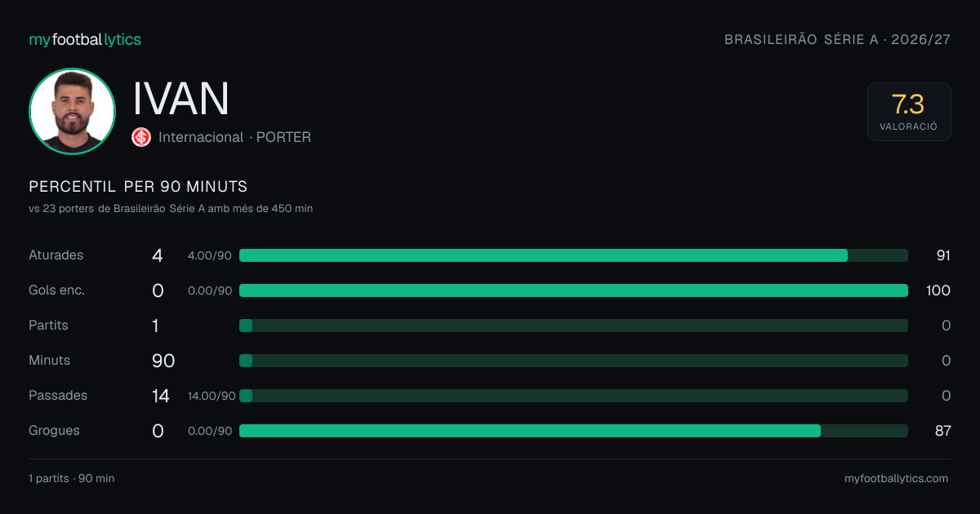Select the Partits stat label

[48, 326]
